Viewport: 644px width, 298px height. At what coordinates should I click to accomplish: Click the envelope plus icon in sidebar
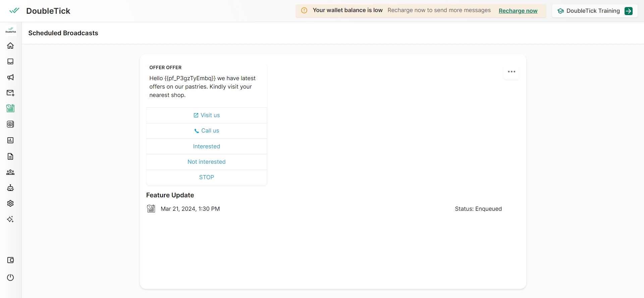coord(10,93)
